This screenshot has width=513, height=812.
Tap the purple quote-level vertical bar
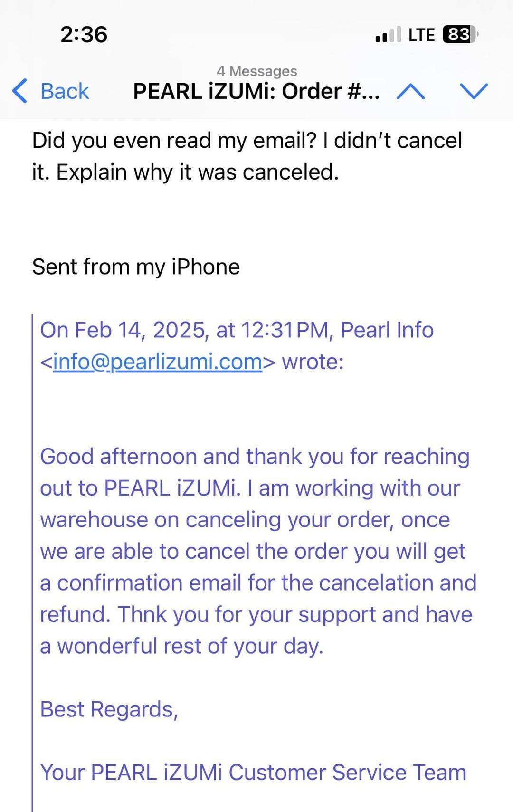point(32,563)
